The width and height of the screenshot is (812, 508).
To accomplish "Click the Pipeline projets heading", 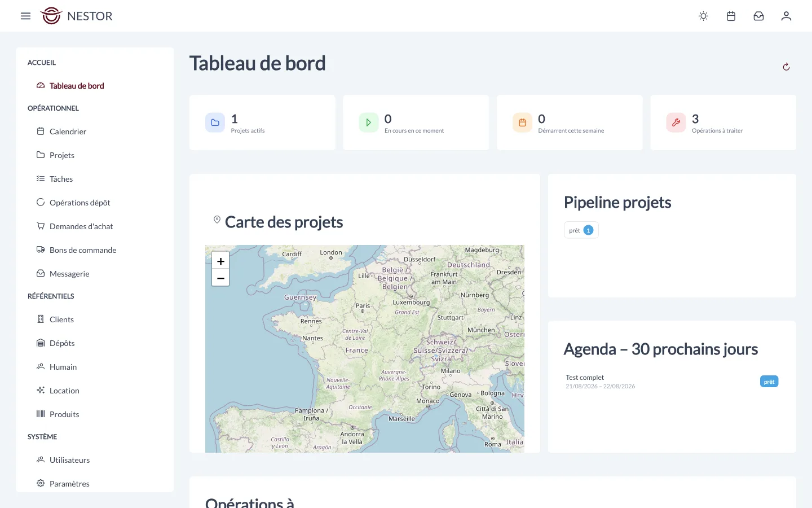I will [x=617, y=202].
